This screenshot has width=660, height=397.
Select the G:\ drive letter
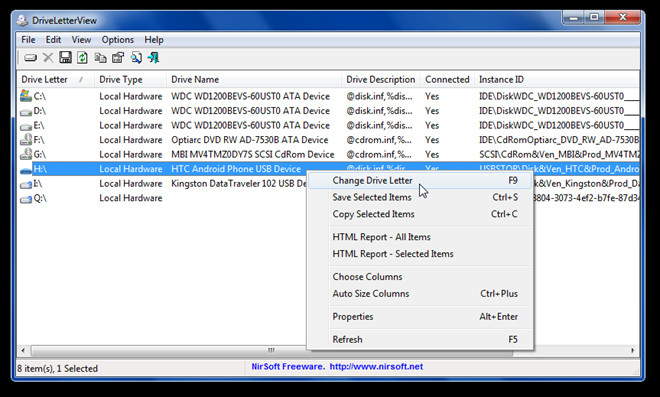click(39, 155)
